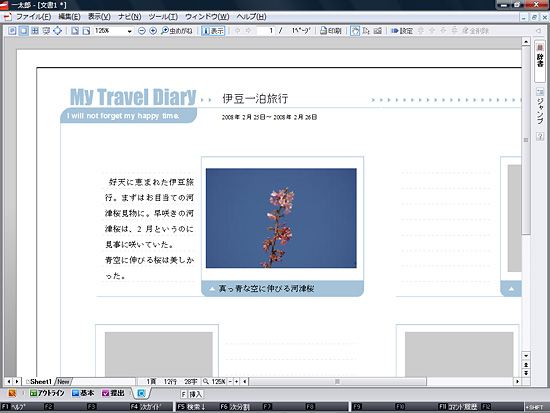Click the help question mark sidebar icon
Viewport: 550px width, 413px height.
(x=540, y=136)
